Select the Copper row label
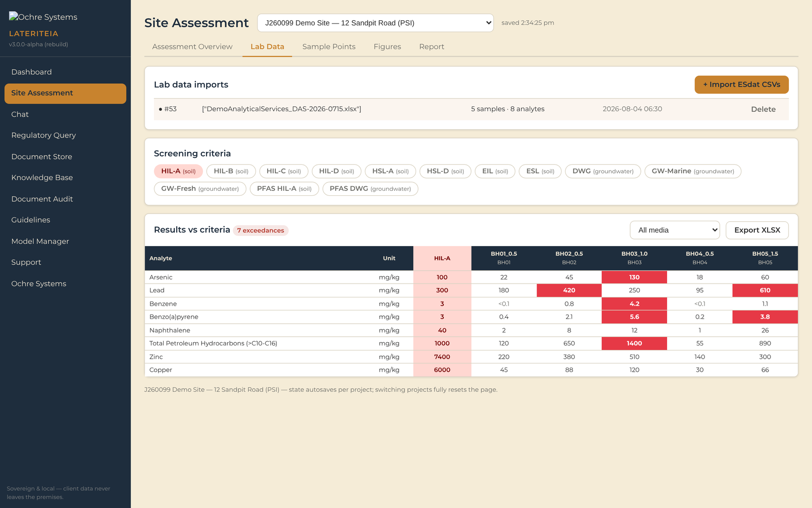The height and width of the screenshot is (508, 812). click(x=161, y=370)
